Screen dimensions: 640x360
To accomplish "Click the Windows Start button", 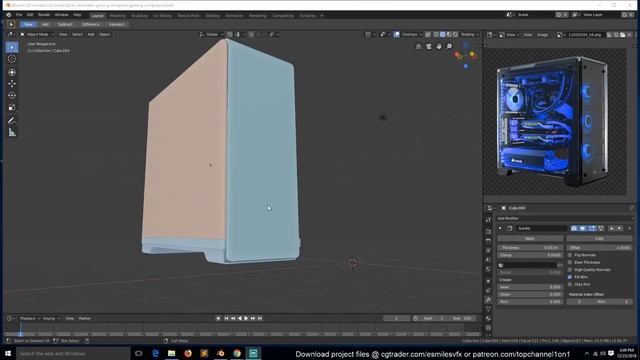I will click(x=8, y=353).
